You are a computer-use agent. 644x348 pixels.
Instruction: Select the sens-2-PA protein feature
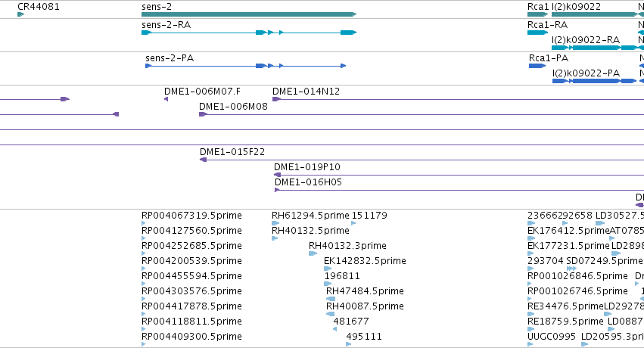(x=246, y=66)
